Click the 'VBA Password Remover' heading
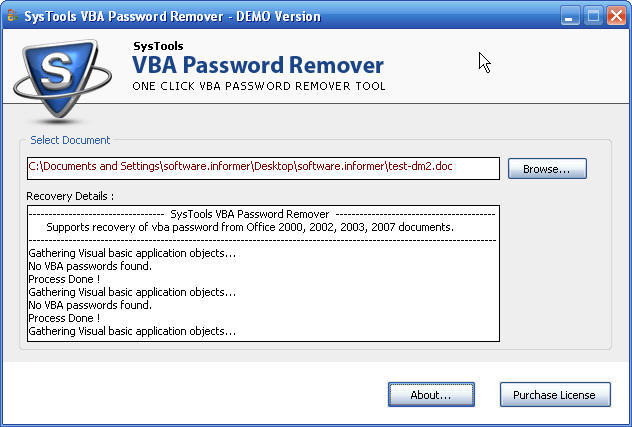632x427 pixels. coord(258,65)
